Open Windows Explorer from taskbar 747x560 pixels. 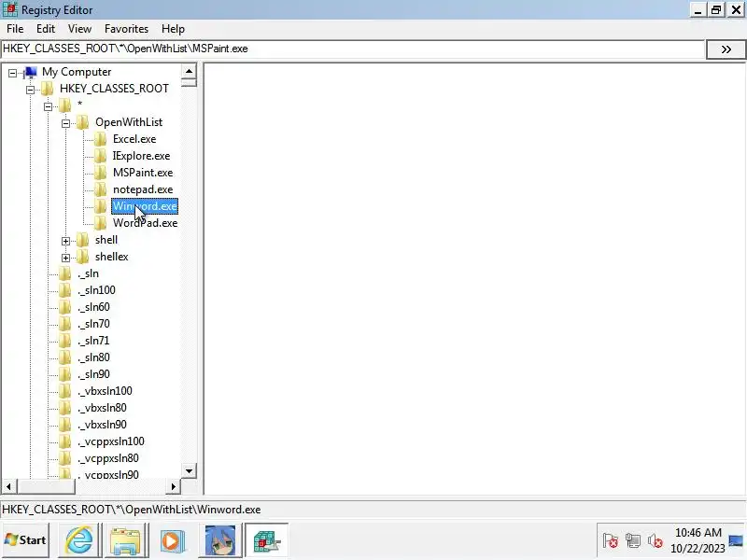coord(125,540)
